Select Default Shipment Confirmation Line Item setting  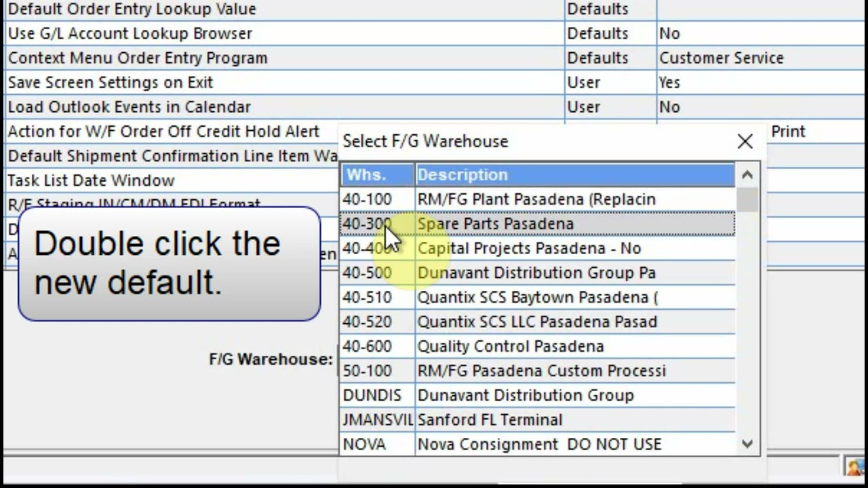coord(172,156)
